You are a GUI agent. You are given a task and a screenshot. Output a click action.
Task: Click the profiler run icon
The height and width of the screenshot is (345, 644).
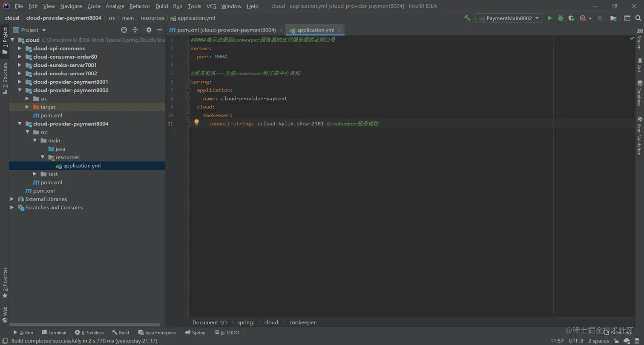[583, 18]
